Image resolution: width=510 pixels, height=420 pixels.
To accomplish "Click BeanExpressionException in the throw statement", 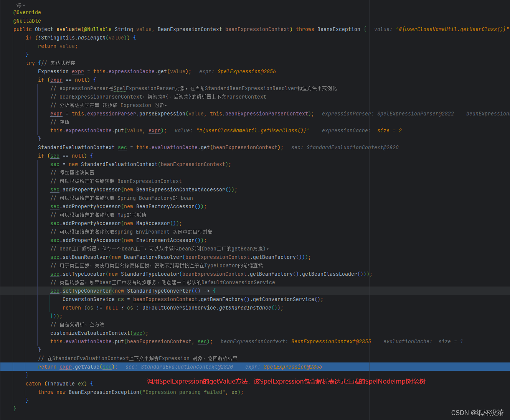I will 104,392.
